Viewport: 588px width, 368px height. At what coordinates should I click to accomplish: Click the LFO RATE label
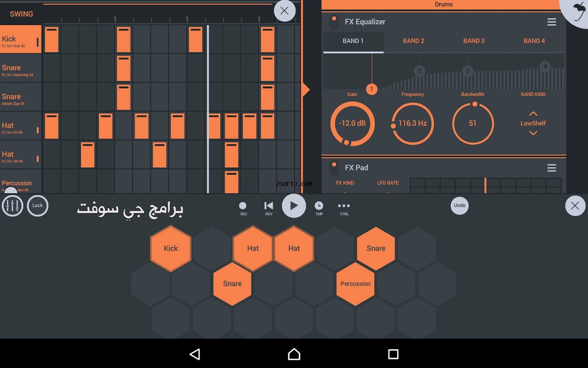[x=388, y=183]
